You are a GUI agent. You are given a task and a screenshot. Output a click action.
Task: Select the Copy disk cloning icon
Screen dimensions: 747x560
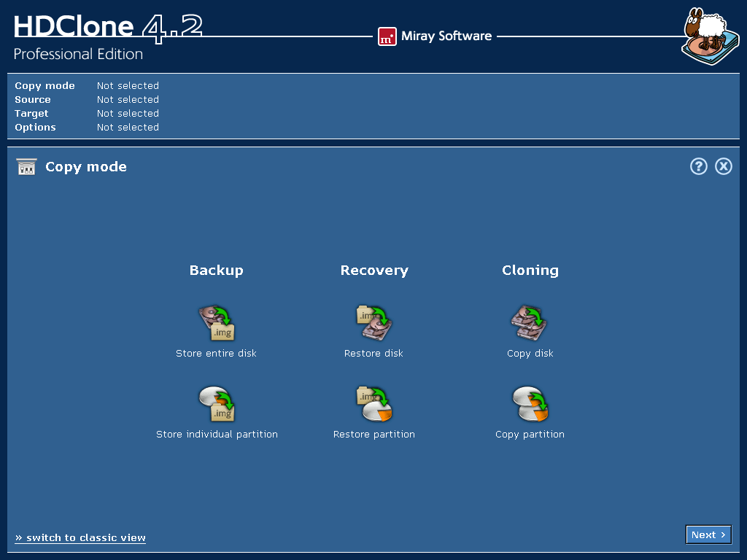[x=530, y=322]
